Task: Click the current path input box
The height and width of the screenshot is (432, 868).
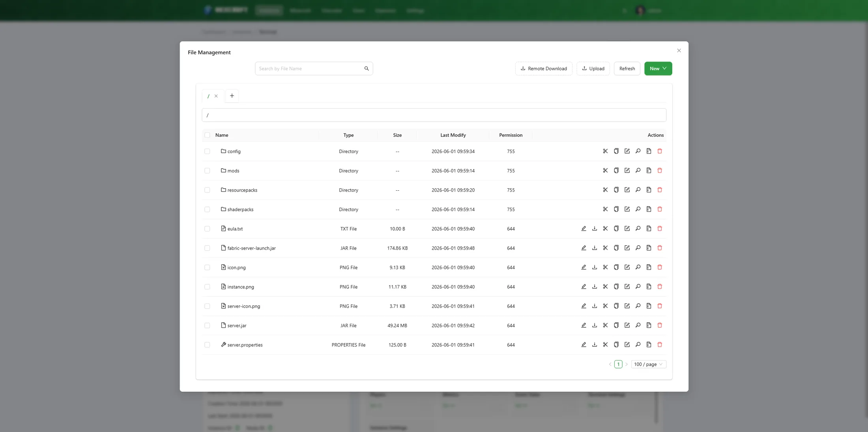Action: point(434,115)
